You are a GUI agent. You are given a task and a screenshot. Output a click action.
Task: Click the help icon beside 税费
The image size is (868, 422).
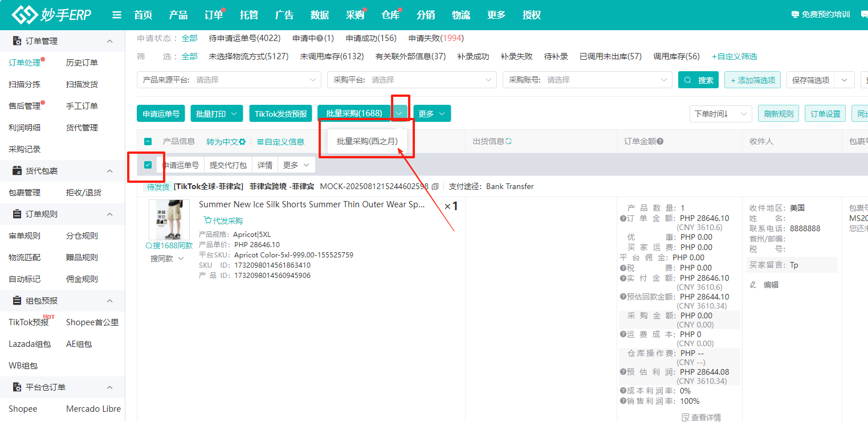(623, 268)
